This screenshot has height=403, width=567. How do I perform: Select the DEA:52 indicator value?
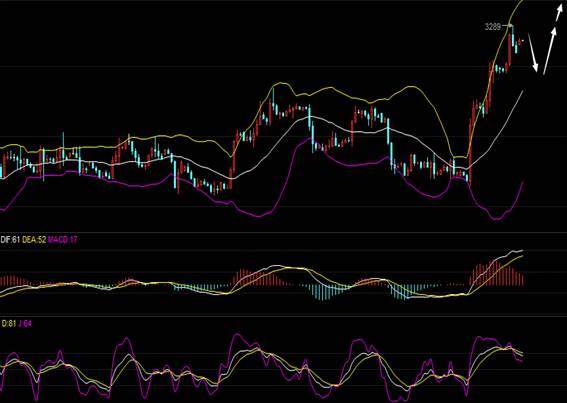[34, 239]
